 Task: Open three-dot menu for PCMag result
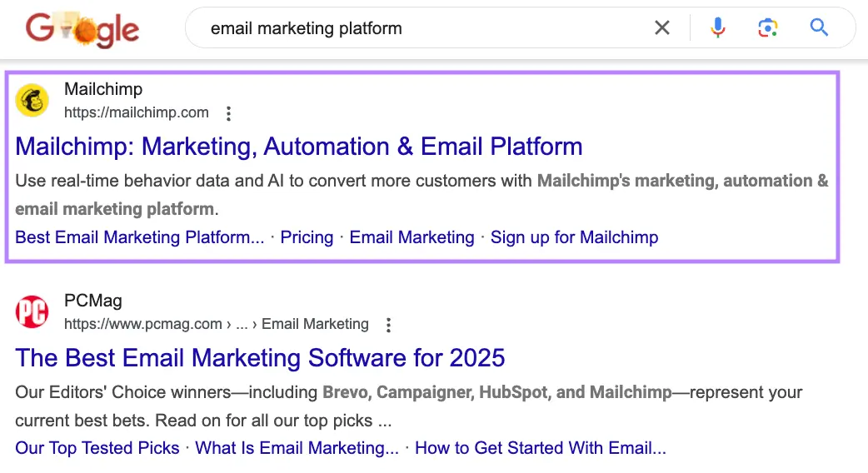point(388,325)
